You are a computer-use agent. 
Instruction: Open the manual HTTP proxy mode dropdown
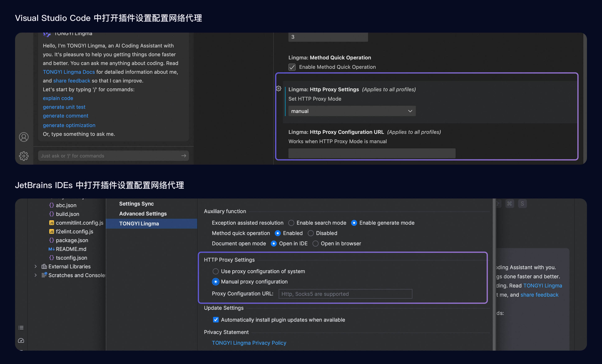352,111
